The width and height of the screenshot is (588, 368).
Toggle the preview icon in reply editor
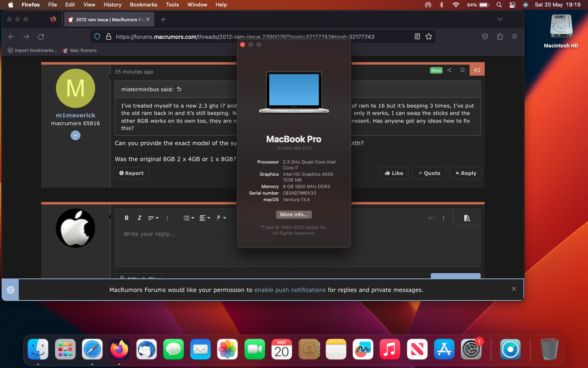point(467,218)
